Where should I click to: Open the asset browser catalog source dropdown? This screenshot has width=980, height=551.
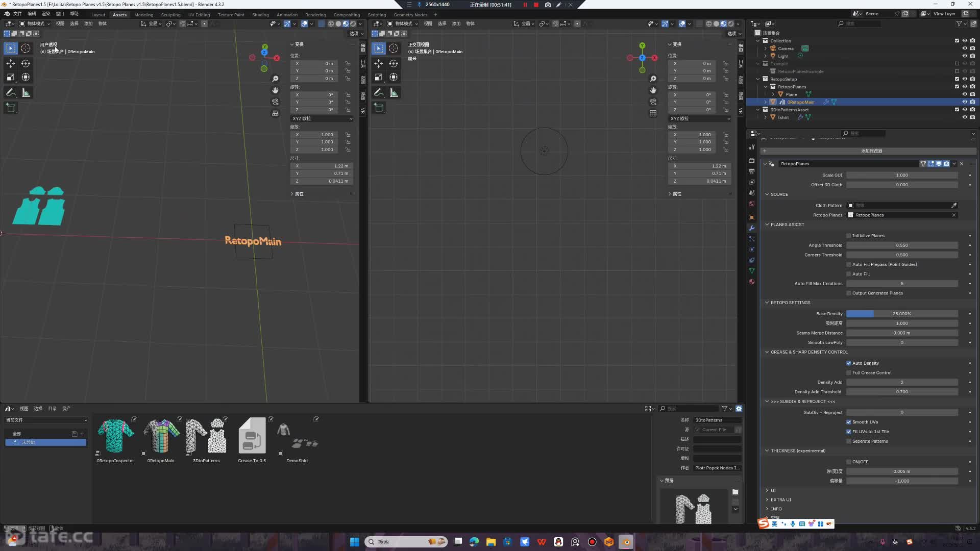(46, 420)
